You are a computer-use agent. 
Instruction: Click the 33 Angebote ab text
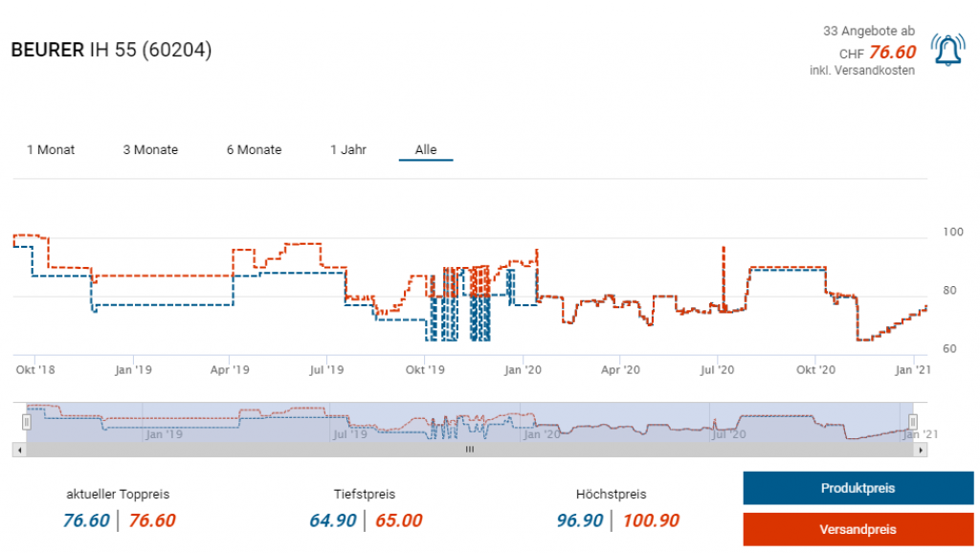click(868, 32)
